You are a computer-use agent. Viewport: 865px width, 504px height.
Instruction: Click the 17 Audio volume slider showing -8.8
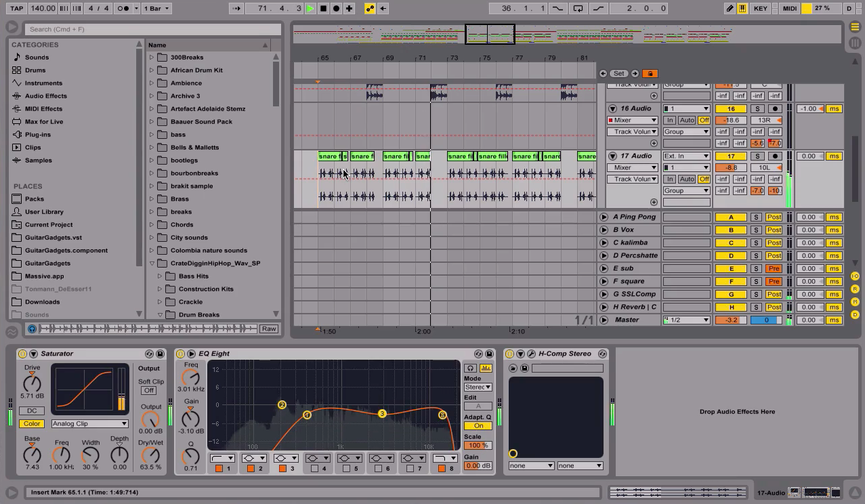tap(731, 167)
